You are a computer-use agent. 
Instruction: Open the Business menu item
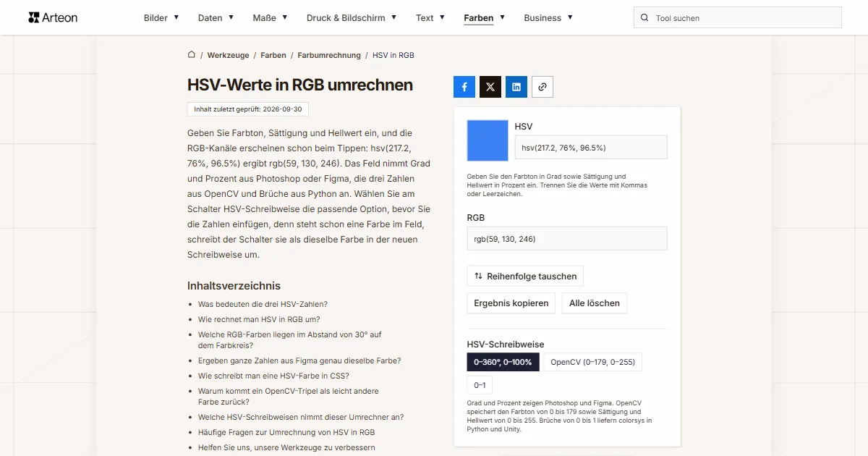[548, 17]
